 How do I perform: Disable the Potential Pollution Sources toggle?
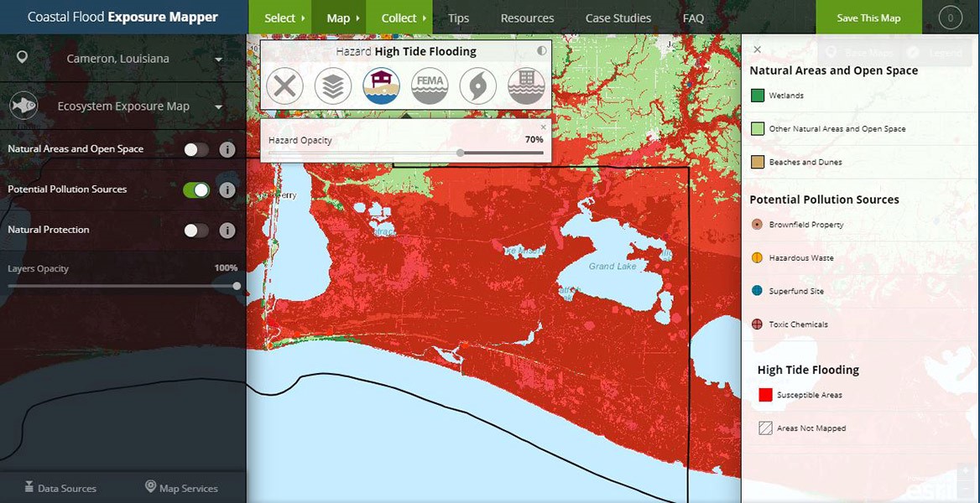coord(196,190)
